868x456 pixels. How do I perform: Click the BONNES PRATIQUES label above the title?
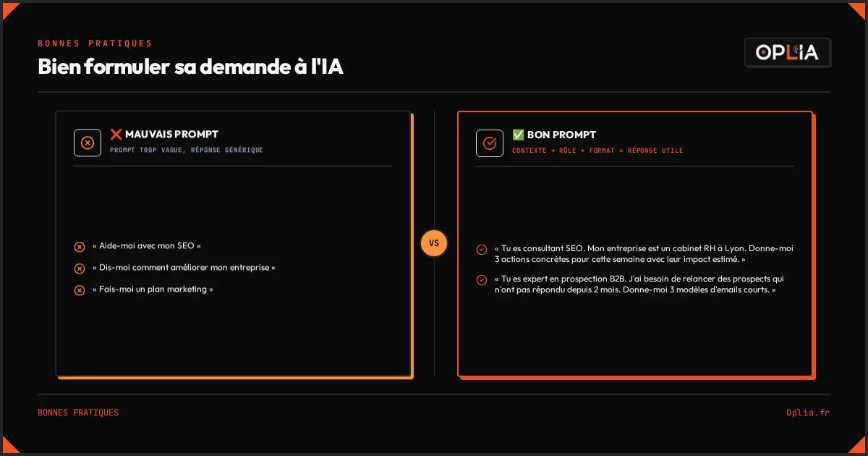(95, 43)
